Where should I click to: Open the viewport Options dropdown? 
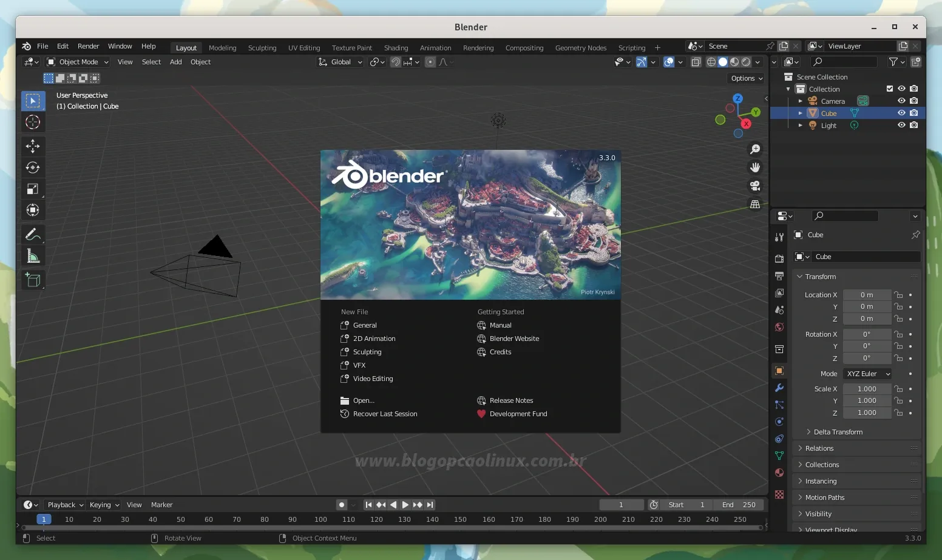click(747, 78)
